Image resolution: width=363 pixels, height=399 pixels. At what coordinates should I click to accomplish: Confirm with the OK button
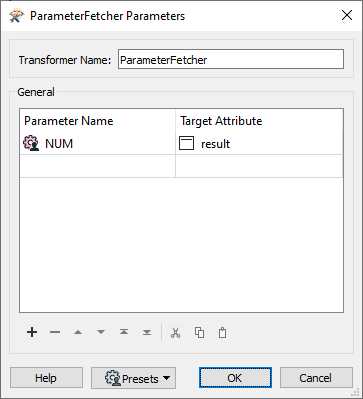coord(235,378)
